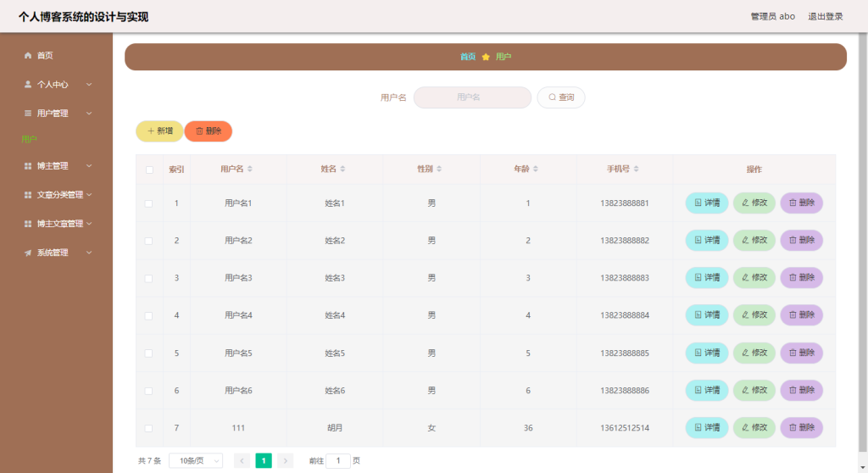Image resolution: width=868 pixels, height=473 pixels.
Task: Check the checkbox for row 用户名3
Action: (148, 278)
